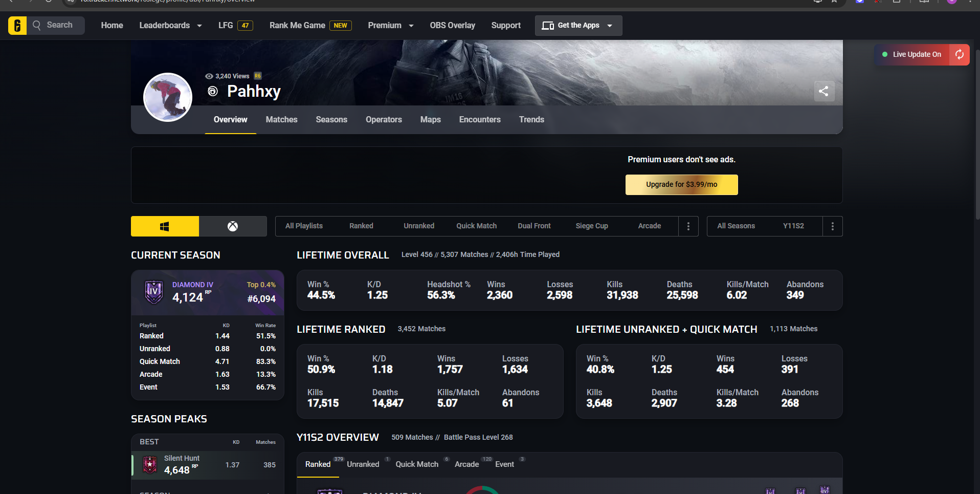
Task: Open more playlists three-dot menu
Action: [688, 226]
